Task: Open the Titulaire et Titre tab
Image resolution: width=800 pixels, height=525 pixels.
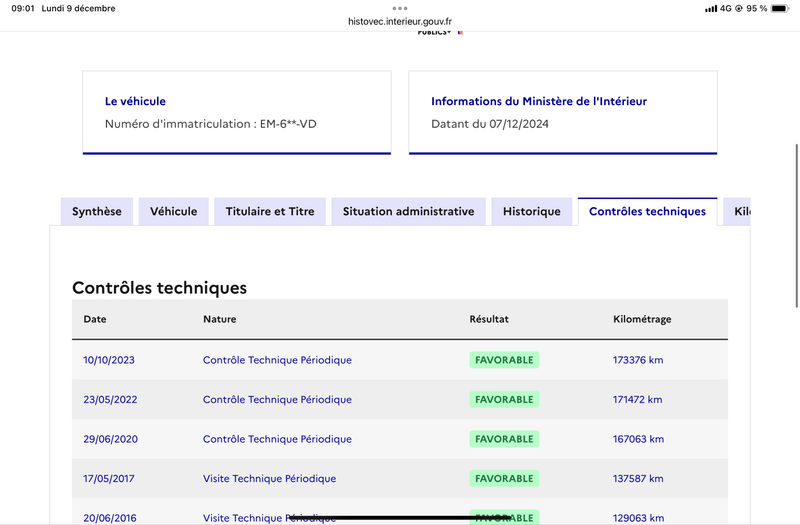Action: [x=270, y=211]
